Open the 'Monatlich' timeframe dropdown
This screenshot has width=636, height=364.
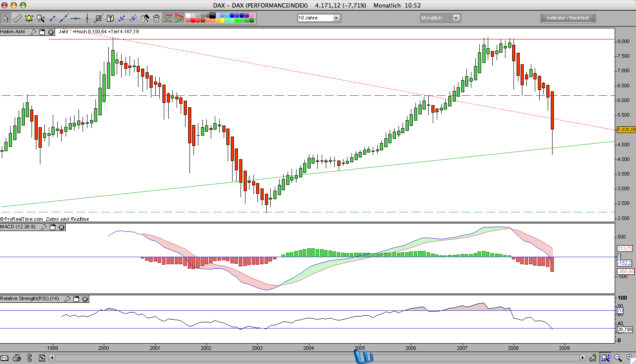point(440,18)
